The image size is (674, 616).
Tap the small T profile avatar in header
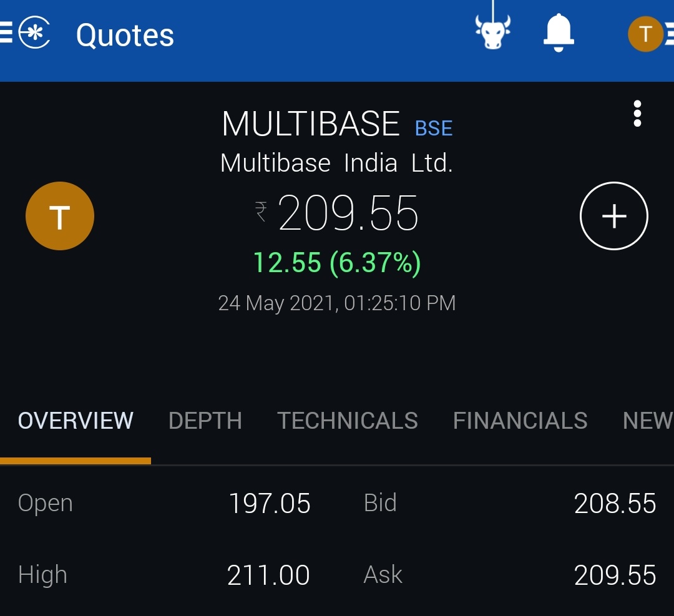click(x=645, y=34)
